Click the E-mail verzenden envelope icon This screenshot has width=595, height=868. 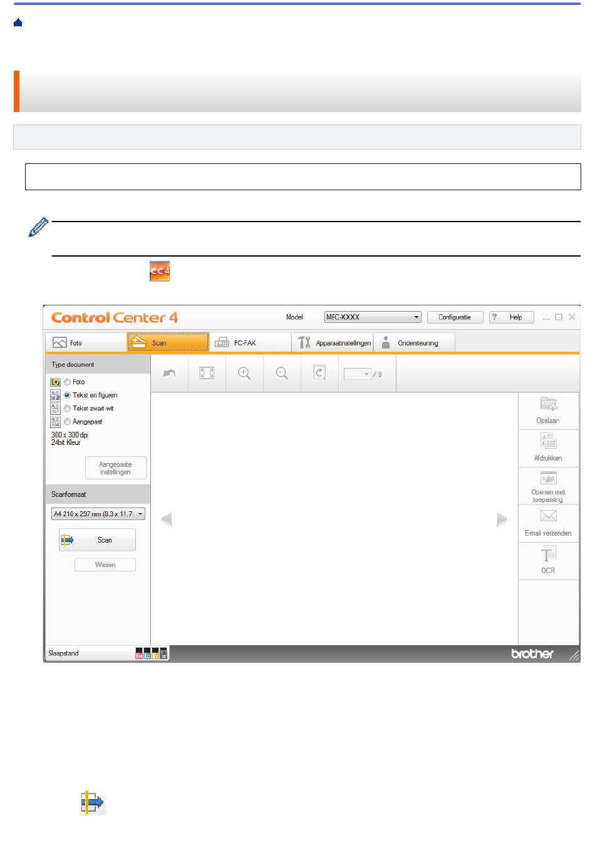click(x=549, y=516)
